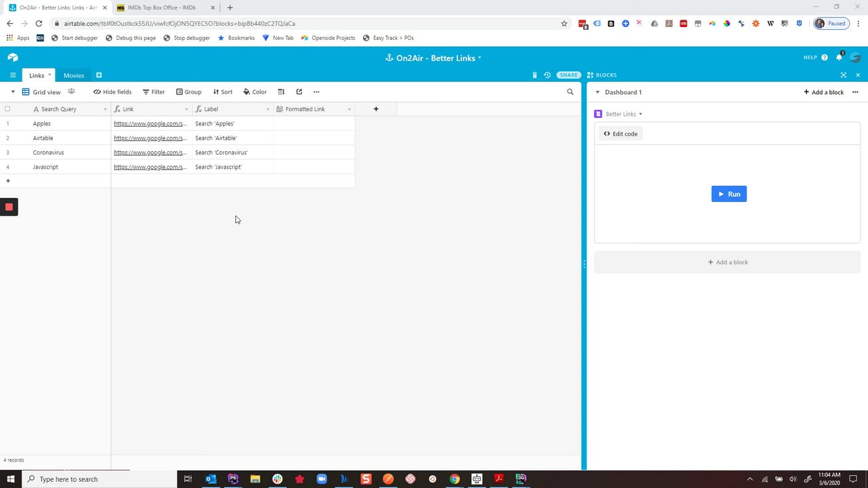Open the tables list hamburger menu

12,75
